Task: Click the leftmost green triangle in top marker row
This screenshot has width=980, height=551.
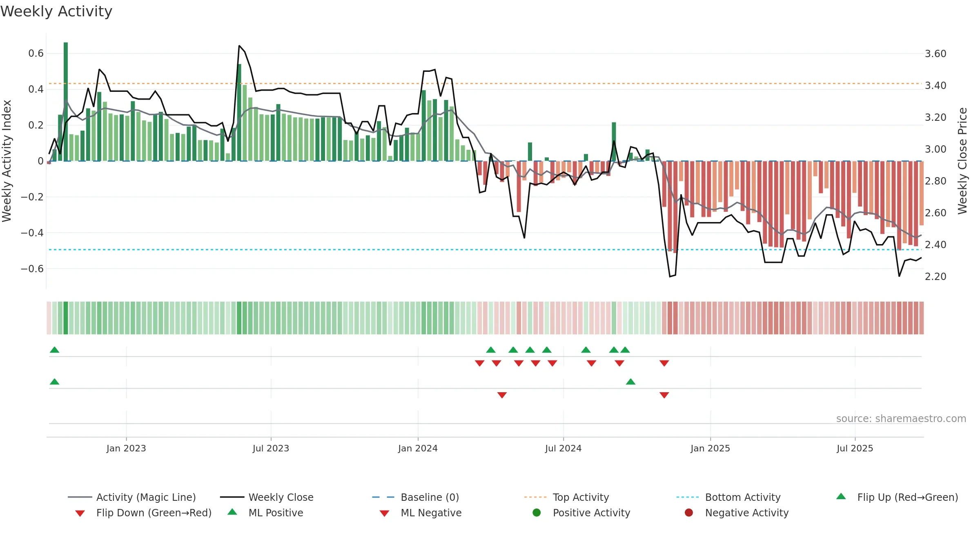Action: pos(54,350)
